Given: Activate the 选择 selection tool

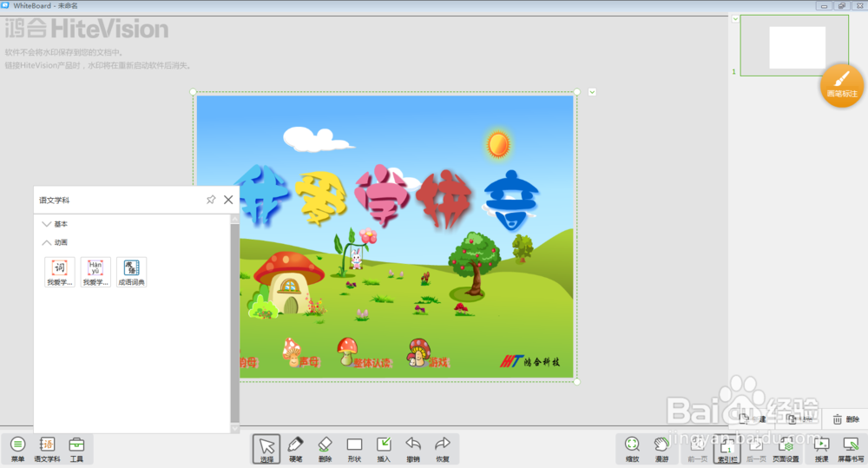Looking at the screenshot, I should point(266,449).
